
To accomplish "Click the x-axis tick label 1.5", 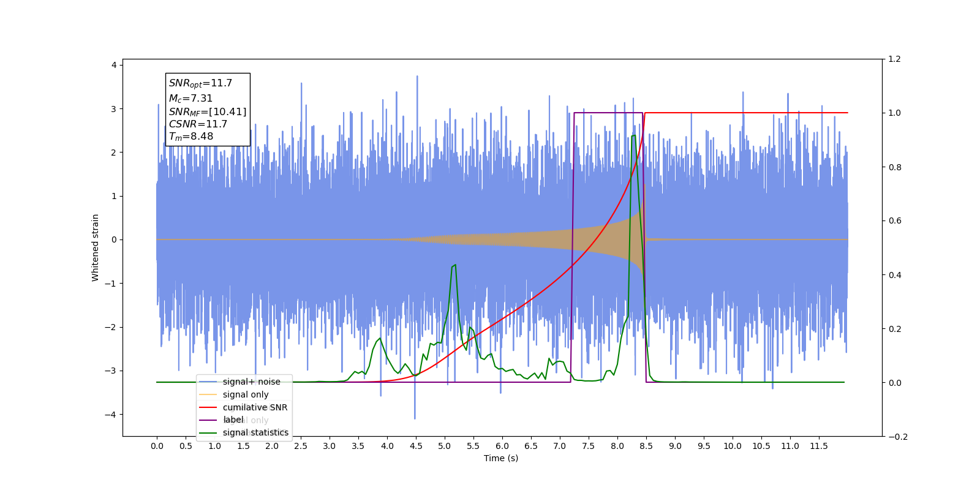I will click(x=243, y=446).
